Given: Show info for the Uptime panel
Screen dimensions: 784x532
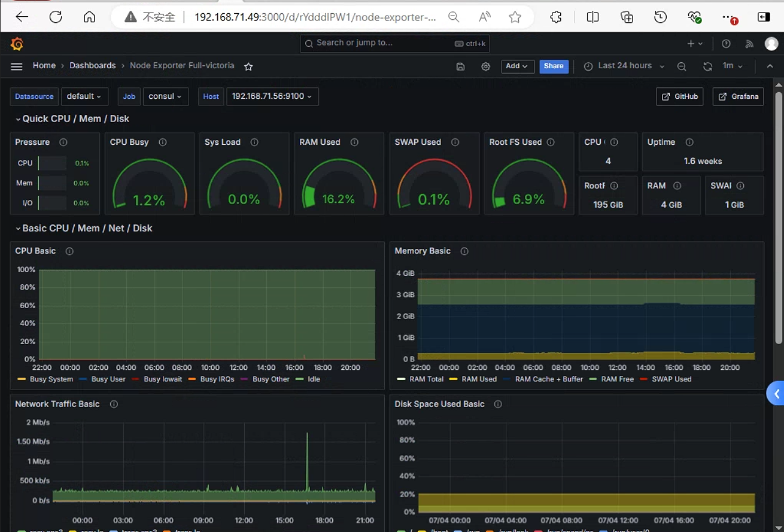Looking at the screenshot, I should 689,142.
